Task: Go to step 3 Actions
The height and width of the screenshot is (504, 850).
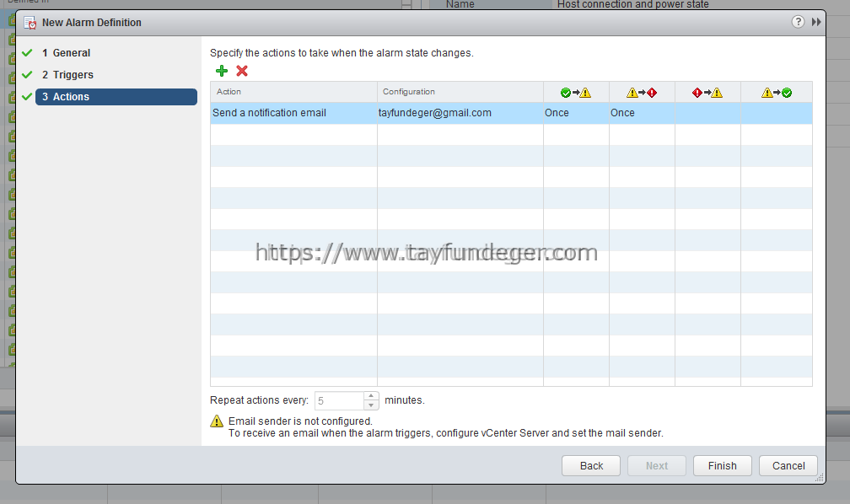Action: pyautogui.click(x=116, y=96)
